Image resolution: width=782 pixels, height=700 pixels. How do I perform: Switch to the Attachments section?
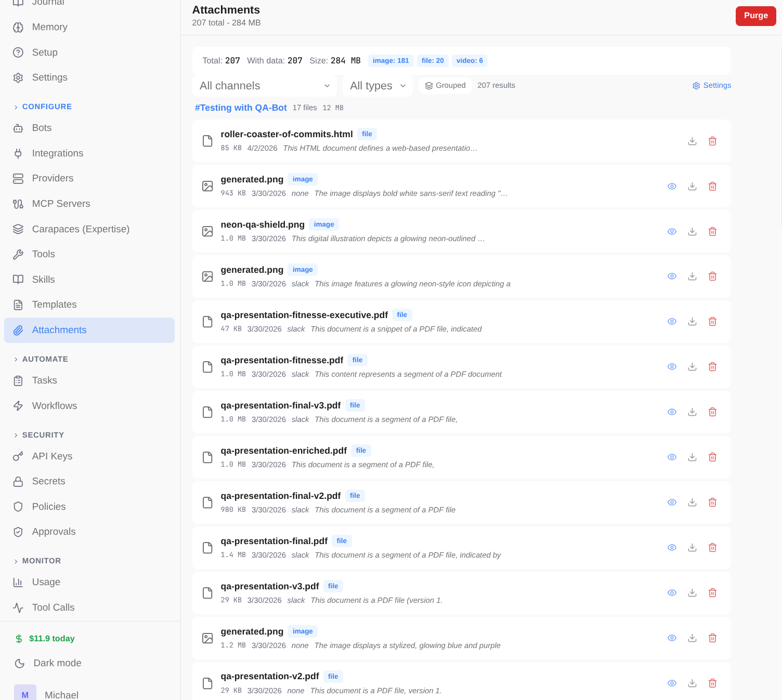(59, 330)
